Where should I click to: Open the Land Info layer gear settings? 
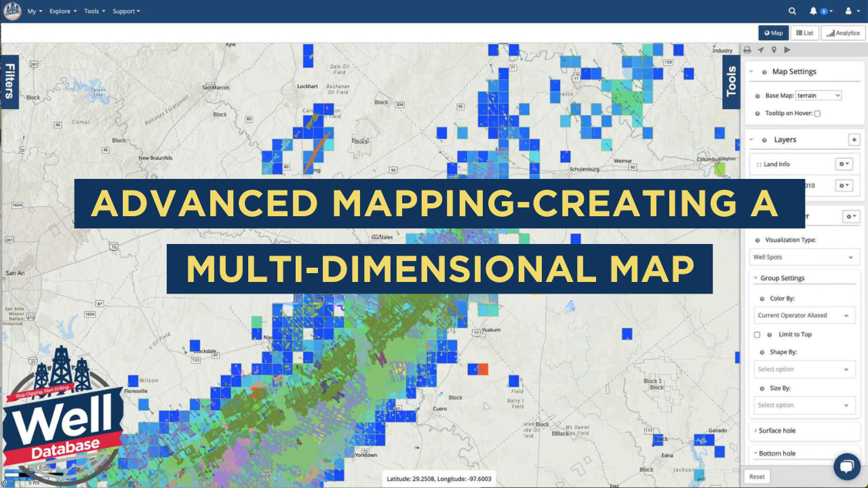click(x=843, y=163)
